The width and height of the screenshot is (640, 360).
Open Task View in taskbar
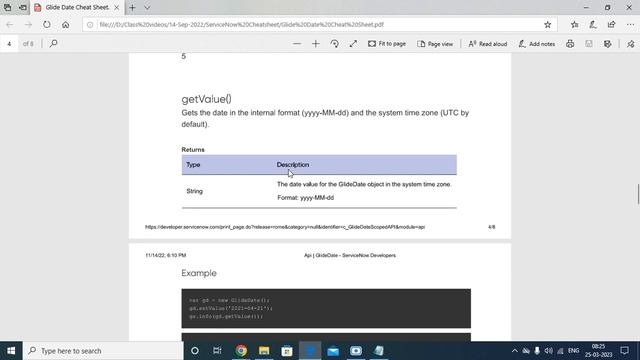pos(217,351)
